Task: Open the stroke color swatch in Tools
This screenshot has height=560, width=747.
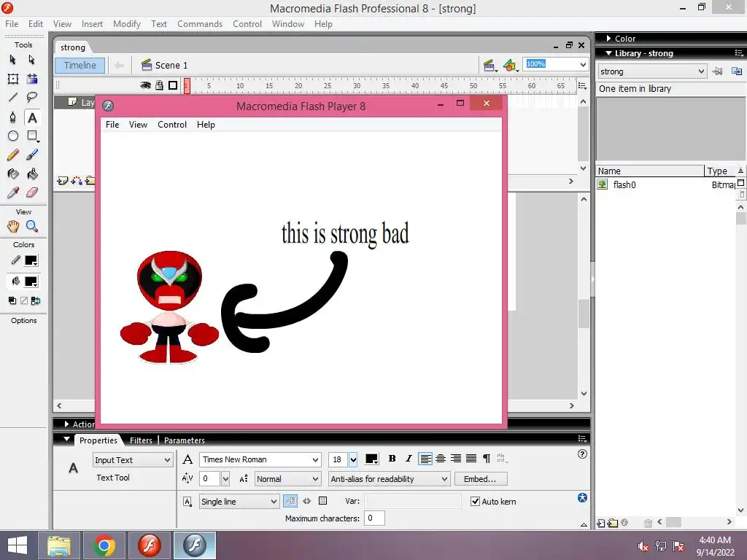Action: 31,260
